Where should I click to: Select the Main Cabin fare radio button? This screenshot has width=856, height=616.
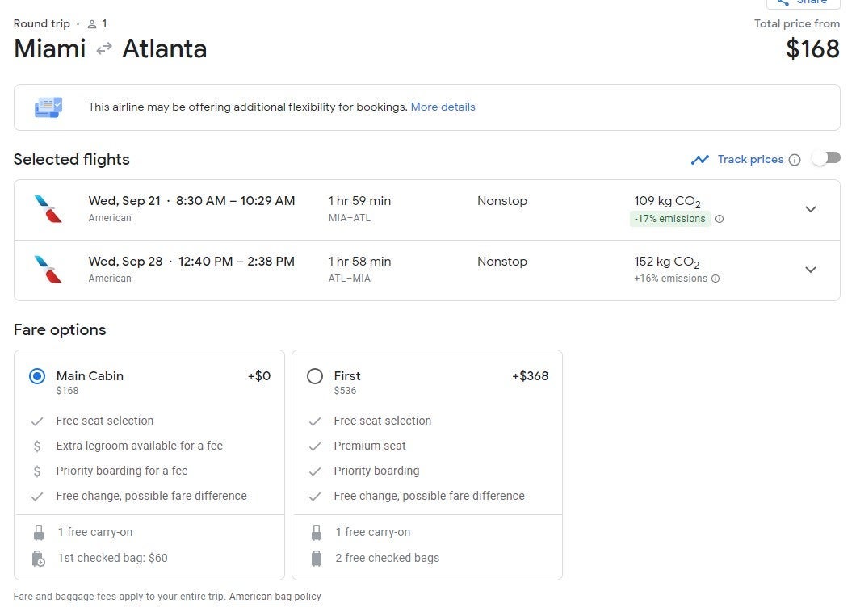point(37,376)
